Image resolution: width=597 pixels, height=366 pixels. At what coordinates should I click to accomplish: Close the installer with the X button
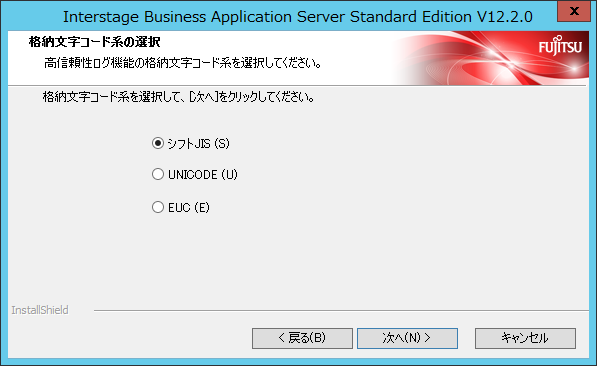(x=574, y=11)
